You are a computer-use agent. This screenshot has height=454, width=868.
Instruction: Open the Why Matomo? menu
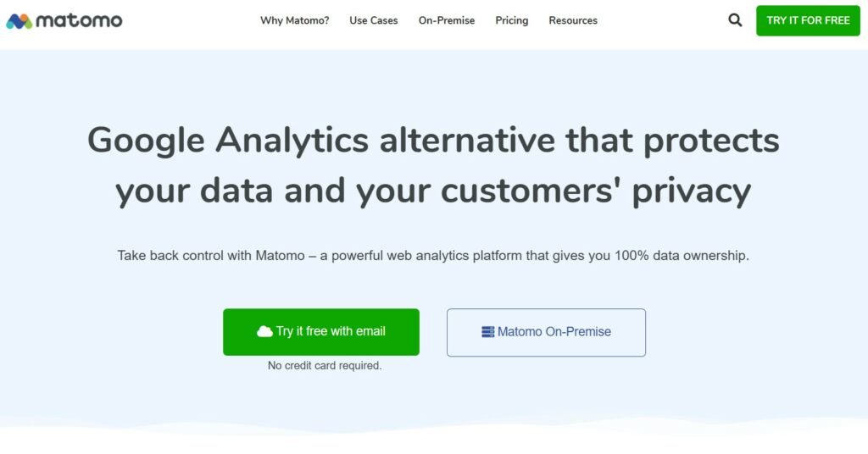pos(294,20)
